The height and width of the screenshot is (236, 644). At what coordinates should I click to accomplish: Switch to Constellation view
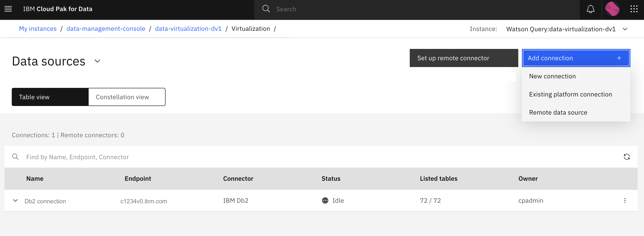point(127,97)
